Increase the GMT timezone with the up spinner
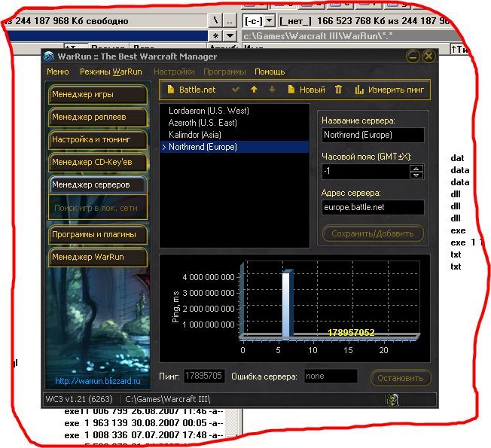The image size is (491, 448). pos(416,168)
